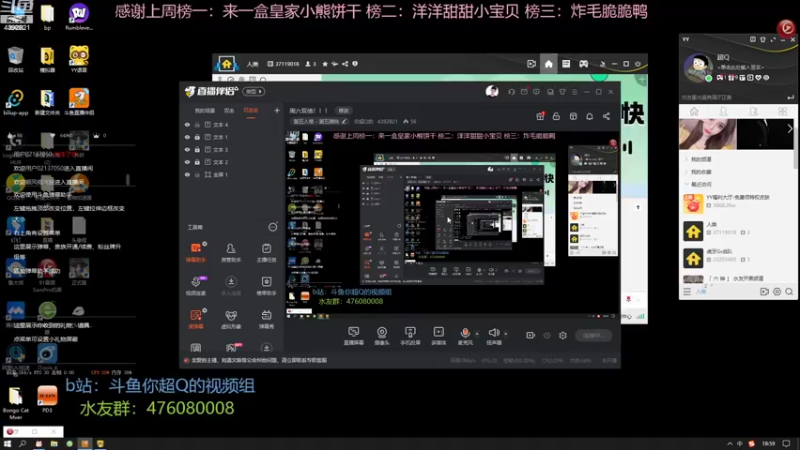This screenshot has height=450, width=800.
Task: Expand 我的收藏 section in YY panel
Action: point(698,172)
